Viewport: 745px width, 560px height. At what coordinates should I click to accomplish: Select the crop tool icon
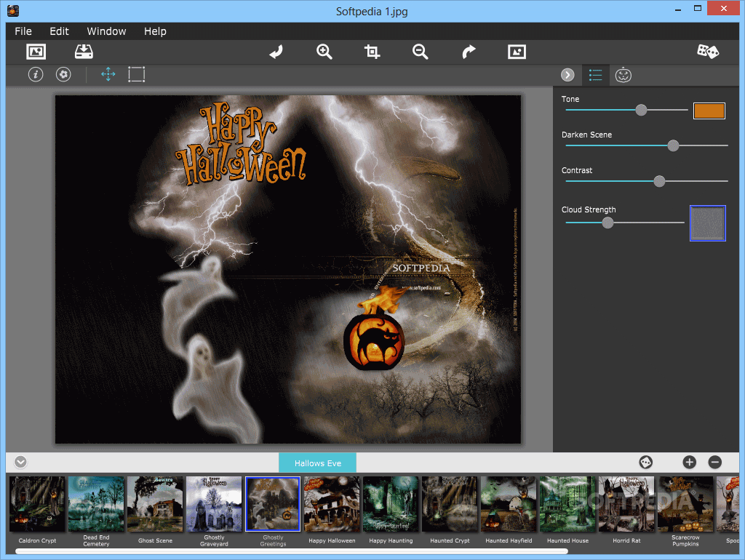(x=372, y=52)
